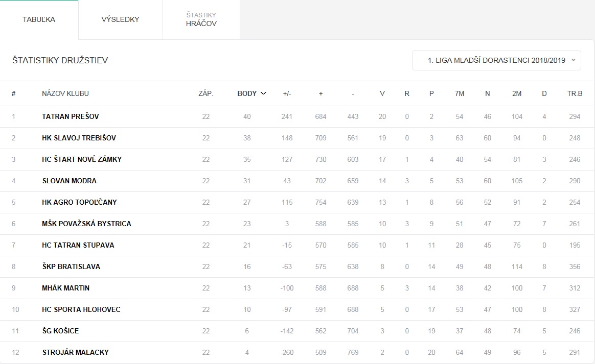
Task: Open MŠK POVAŽSKÁ BYSTRICA club link
Action: coord(86,224)
